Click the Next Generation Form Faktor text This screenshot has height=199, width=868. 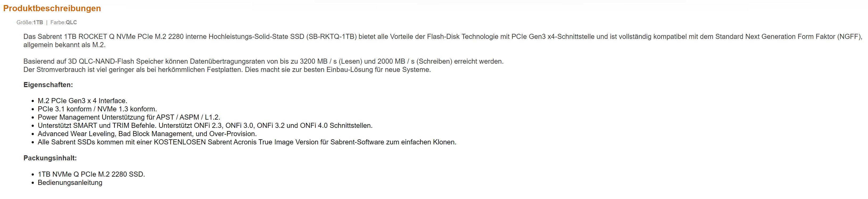pyautogui.click(x=790, y=36)
